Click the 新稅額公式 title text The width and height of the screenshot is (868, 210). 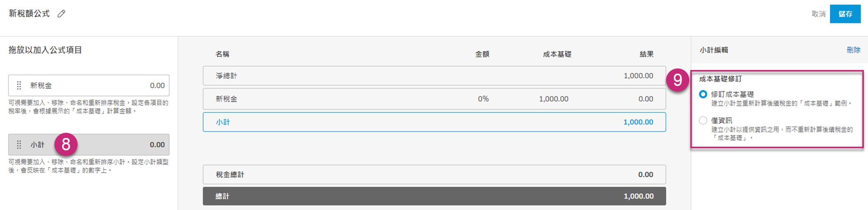click(29, 14)
